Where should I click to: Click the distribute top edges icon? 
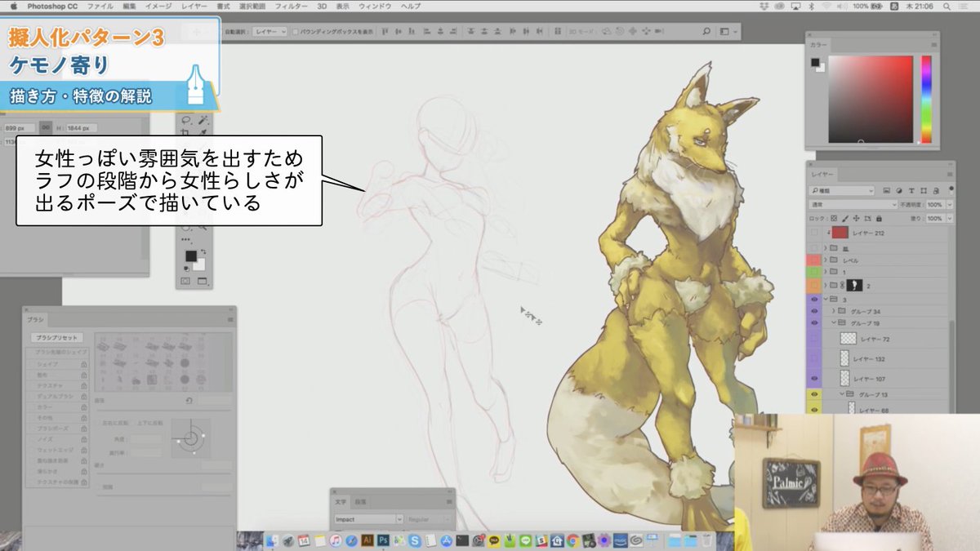pyautogui.click(x=470, y=32)
